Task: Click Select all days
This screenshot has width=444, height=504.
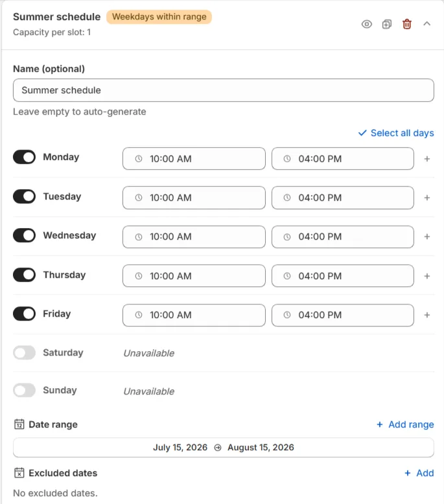Action: click(396, 133)
